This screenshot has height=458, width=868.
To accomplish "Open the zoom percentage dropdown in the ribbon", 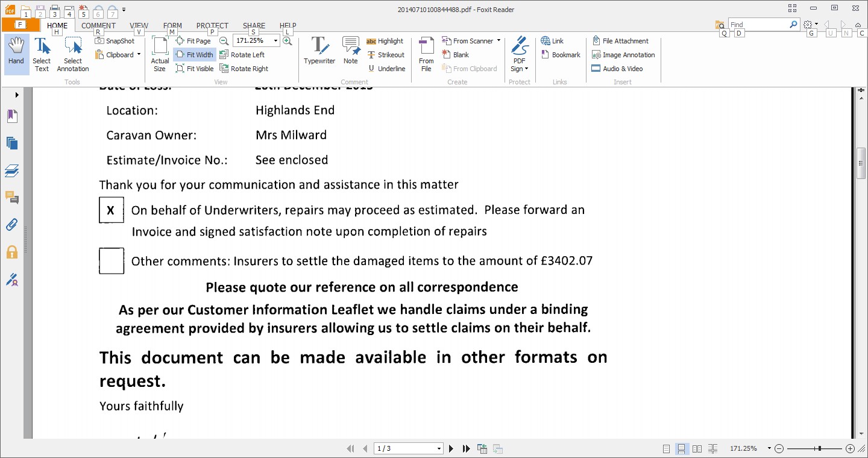I will tap(276, 41).
